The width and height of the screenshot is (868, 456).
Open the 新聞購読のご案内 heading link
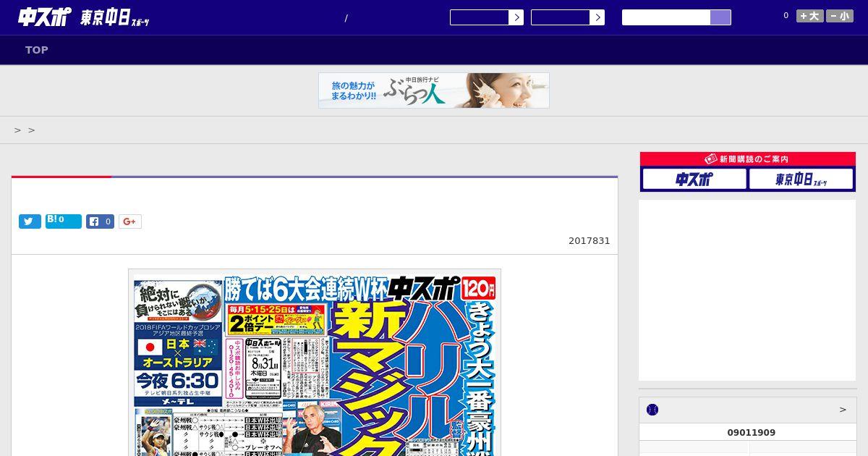748,159
